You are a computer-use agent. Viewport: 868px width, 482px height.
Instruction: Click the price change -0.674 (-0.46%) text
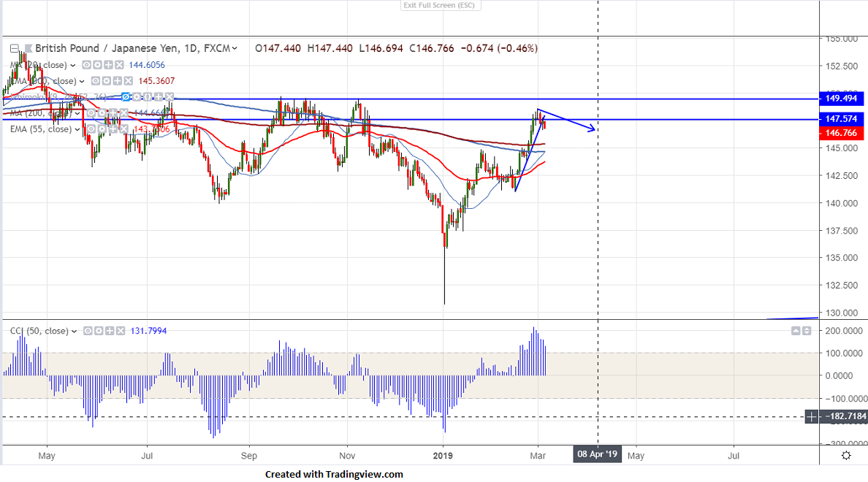[x=499, y=49]
